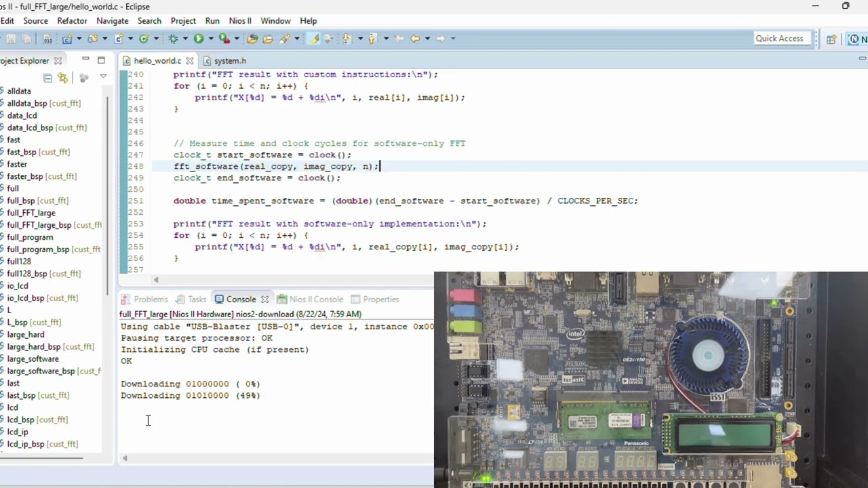Open dropdown next to new source folder icon

pyautogui.click(x=104, y=39)
